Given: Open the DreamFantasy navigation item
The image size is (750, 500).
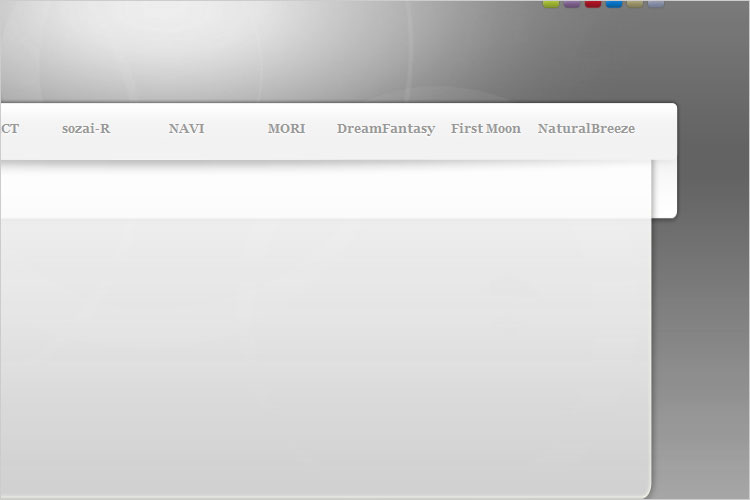Looking at the screenshot, I should tap(386, 129).
